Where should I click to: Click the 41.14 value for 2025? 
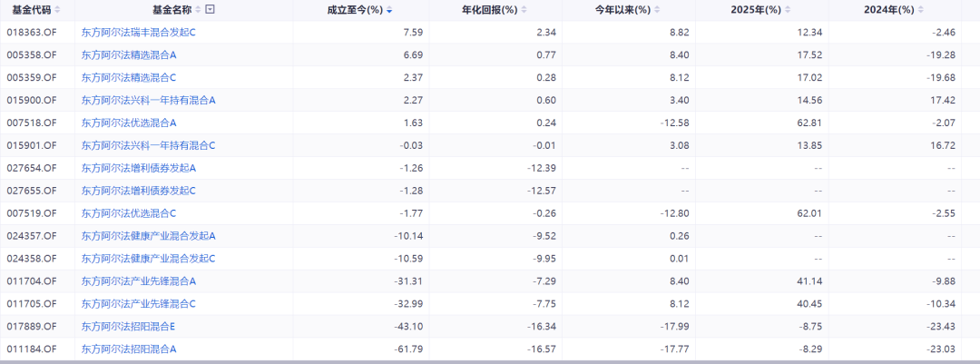[x=810, y=281]
